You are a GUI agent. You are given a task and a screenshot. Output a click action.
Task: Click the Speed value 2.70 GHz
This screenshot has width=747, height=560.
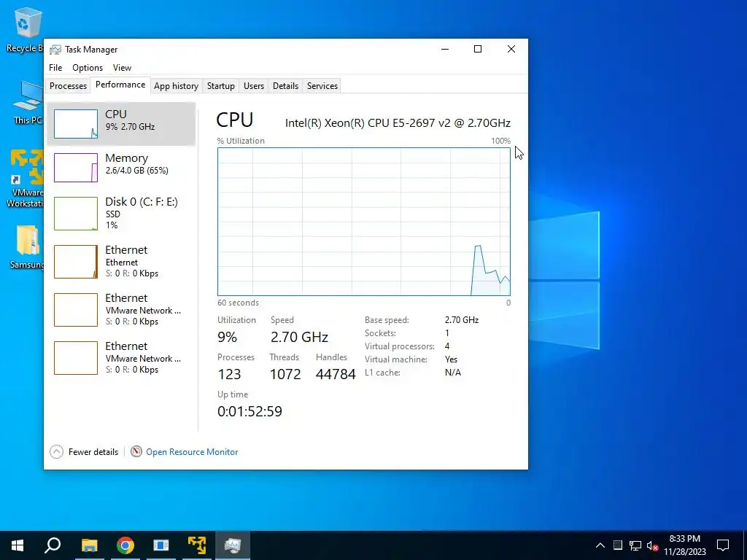(x=299, y=337)
